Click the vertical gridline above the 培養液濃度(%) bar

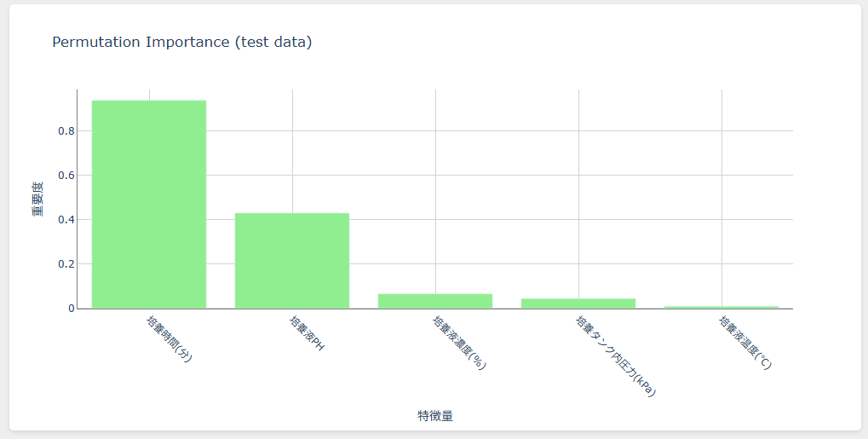[x=435, y=188]
